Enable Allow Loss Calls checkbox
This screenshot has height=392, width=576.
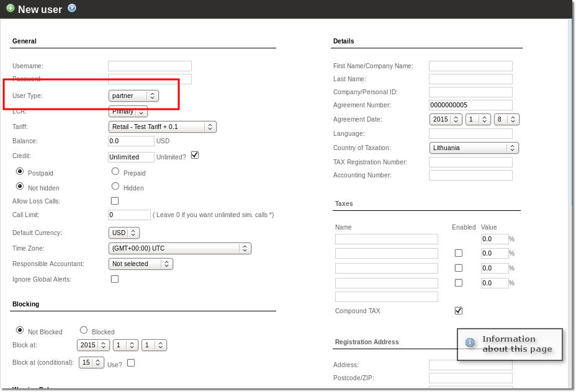pyautogui.click(x=115, y=201)
